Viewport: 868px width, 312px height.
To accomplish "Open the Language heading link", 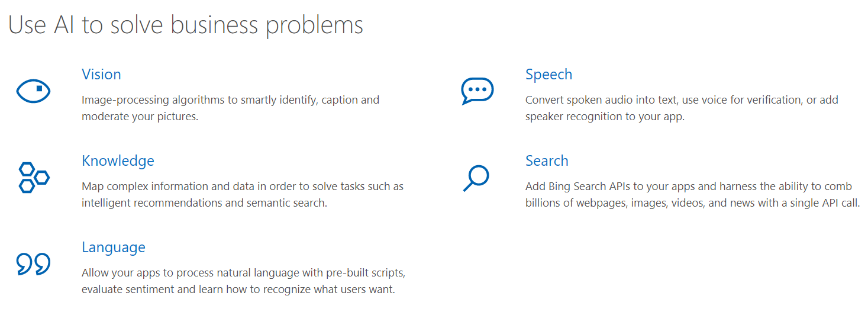I will tap(113, 247).
